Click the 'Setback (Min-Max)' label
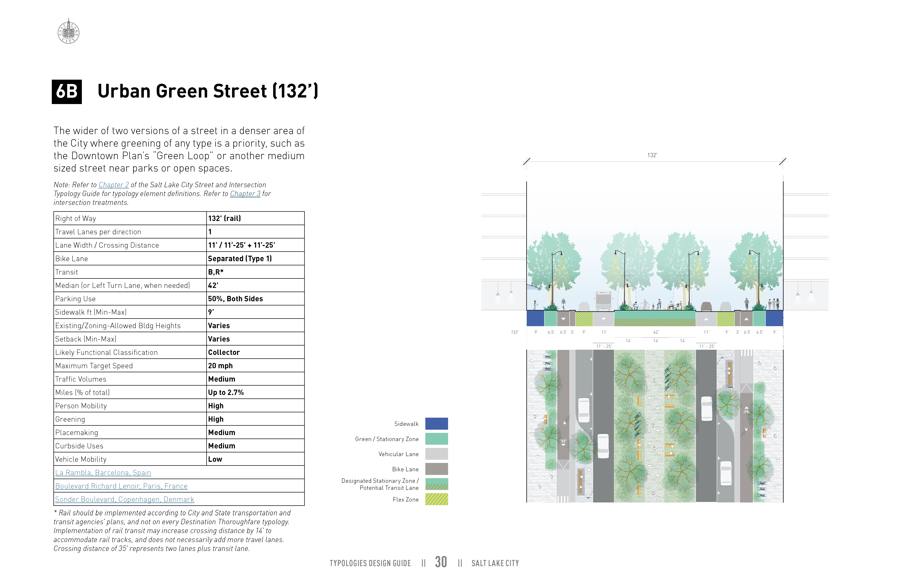The height and width of the screenshot is (588, 909). [x=86, y=339]
